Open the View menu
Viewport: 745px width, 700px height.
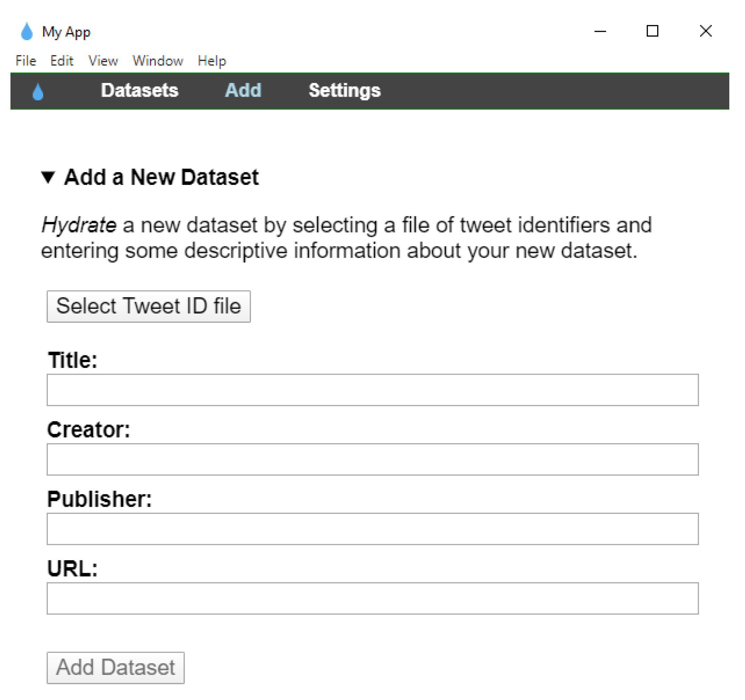point(103,61)
